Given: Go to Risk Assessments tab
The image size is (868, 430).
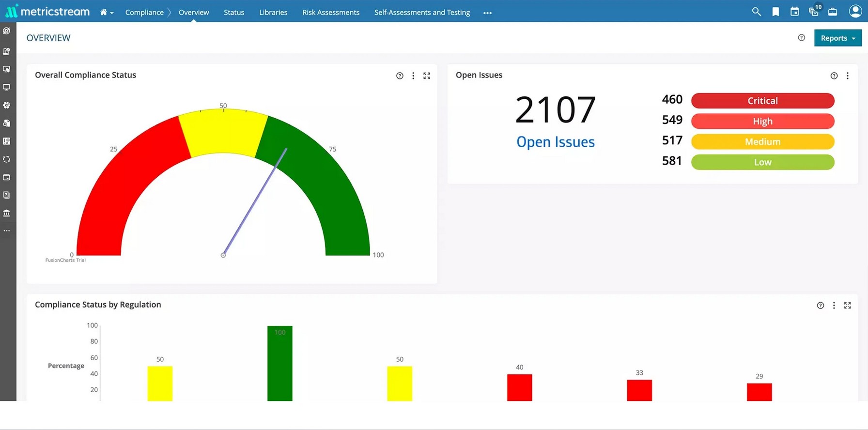Looking at the screenshot, I should [331, 13].
